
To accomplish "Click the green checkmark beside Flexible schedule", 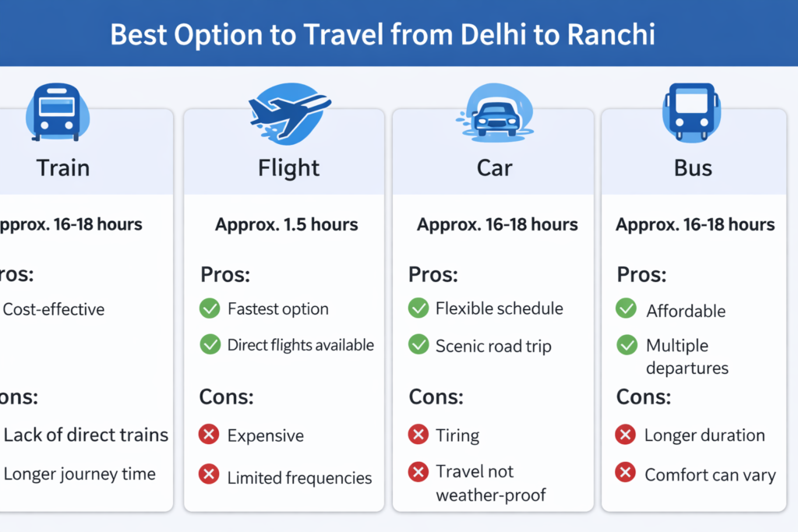I will pyautogui.click(x=418, y=308).
